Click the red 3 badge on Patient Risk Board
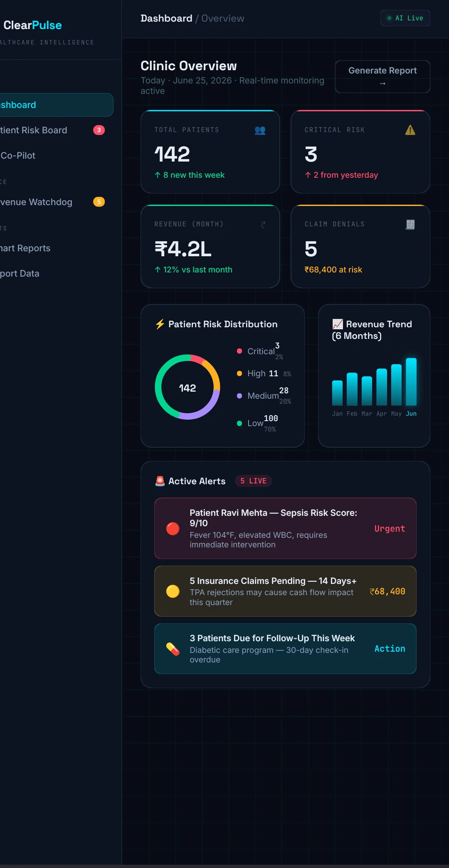 99,130
